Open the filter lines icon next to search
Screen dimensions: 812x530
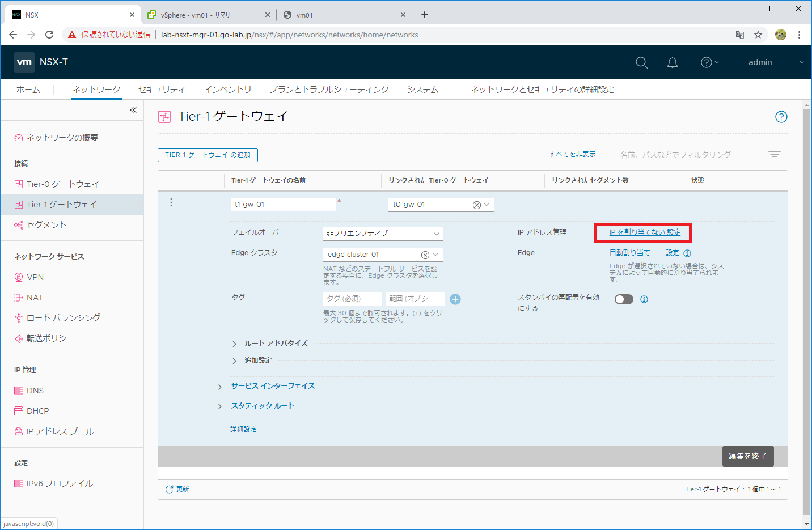pos(775,154)
